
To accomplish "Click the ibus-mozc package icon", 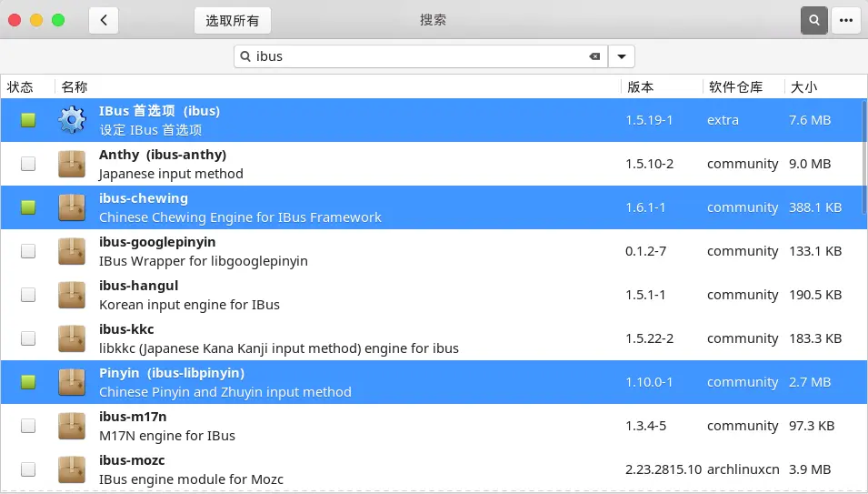I will pyautogui.click(x=72, y=469).
